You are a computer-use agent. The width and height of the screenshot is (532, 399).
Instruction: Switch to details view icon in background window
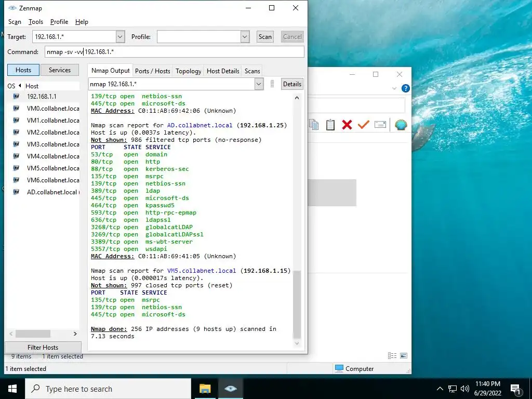pyautogui.click(x=392, y=355)
